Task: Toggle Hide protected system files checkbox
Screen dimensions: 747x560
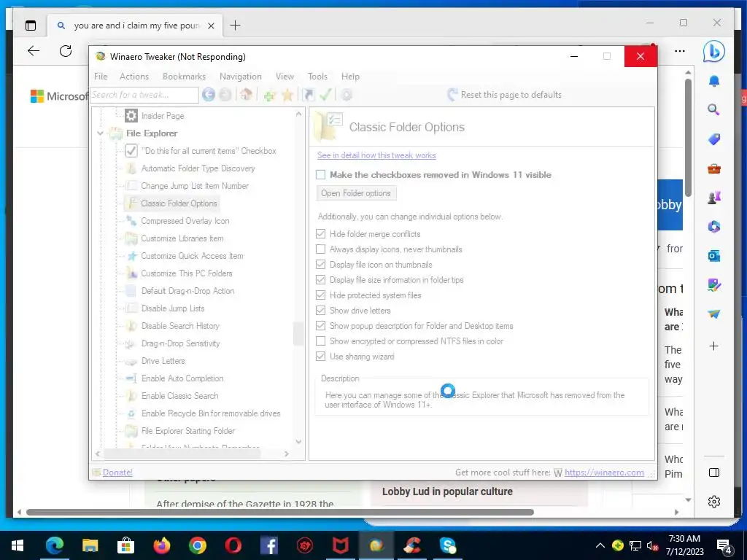Action: coord(321,295)
